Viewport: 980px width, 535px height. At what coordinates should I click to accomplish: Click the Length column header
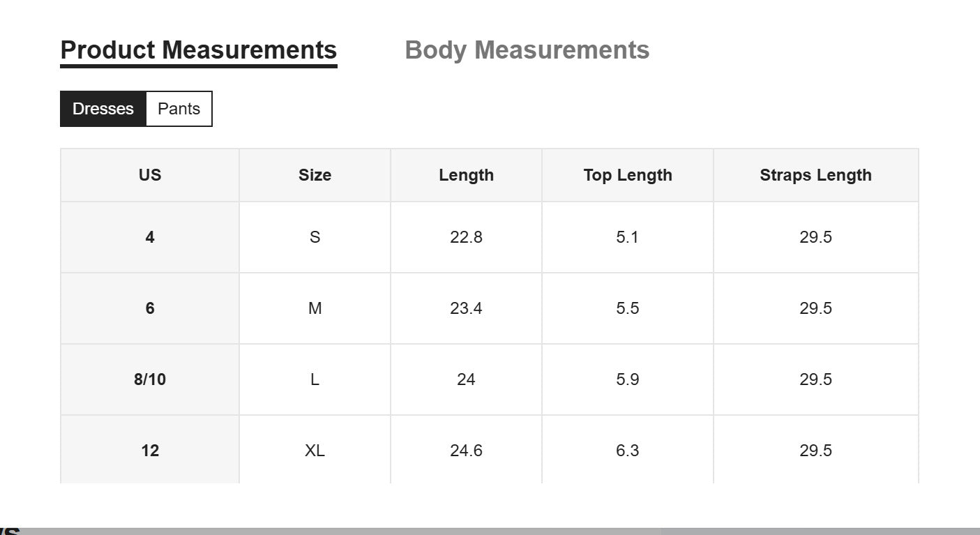[466, 175]
